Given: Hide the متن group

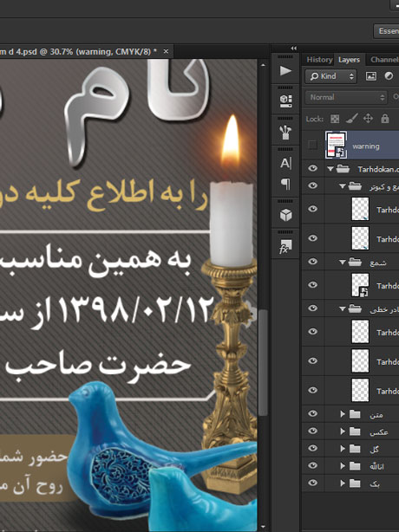Looking at the screenshot, I should tap(313, 413).
